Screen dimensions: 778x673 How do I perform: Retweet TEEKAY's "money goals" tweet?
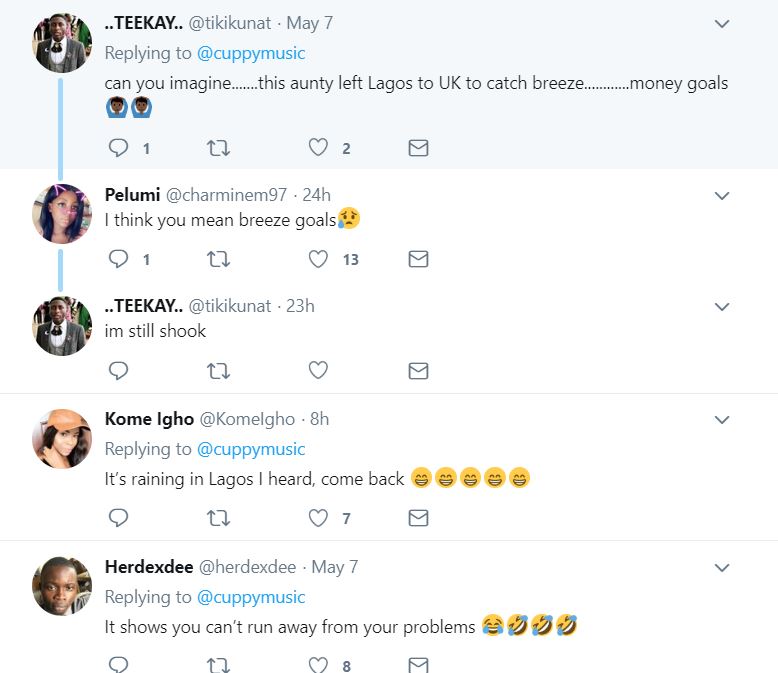point(218,148)
